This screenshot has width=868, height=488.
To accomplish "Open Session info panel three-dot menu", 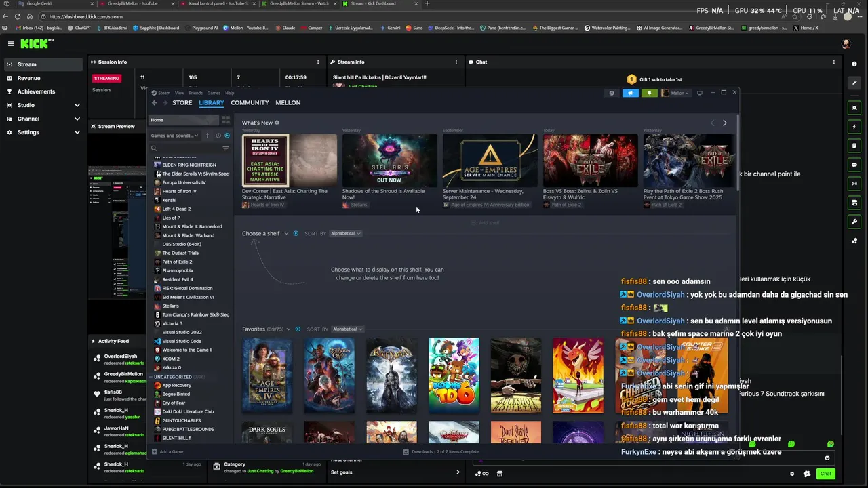I will click(x=318, y=62).
